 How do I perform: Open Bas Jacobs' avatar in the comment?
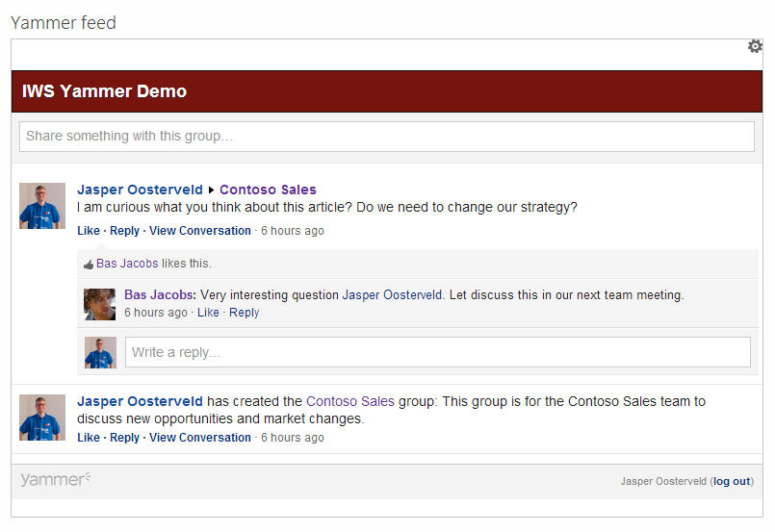[100, 304]
